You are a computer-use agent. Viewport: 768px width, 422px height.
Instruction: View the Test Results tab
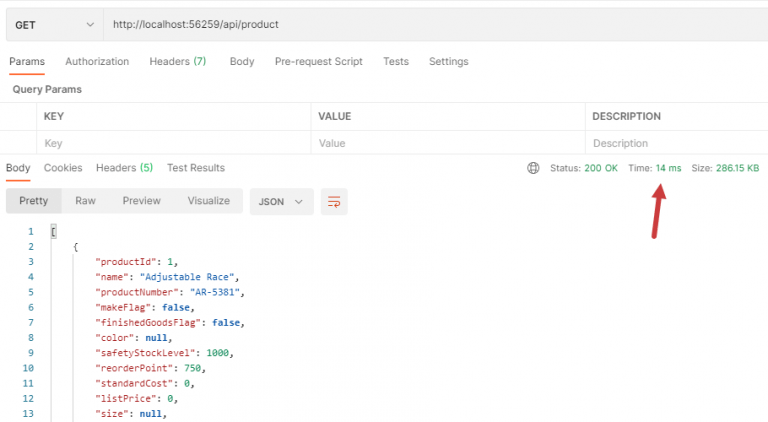click(196, 168)
